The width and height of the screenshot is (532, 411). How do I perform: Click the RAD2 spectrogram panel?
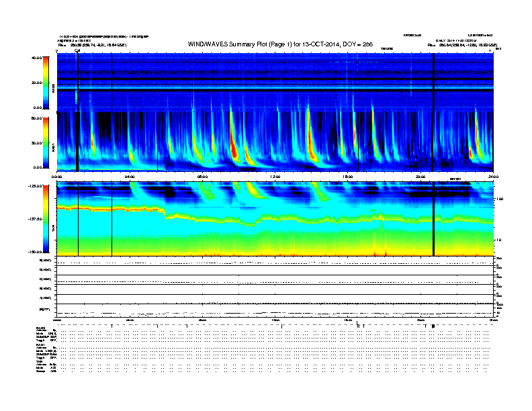coord(275,82)
